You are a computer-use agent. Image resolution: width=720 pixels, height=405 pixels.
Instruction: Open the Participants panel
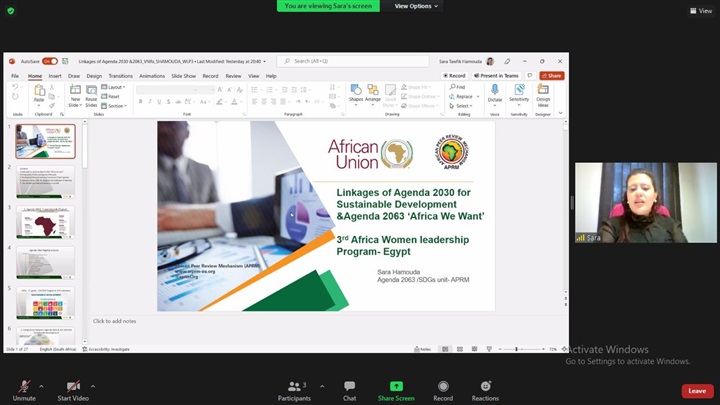click(296, 386)
